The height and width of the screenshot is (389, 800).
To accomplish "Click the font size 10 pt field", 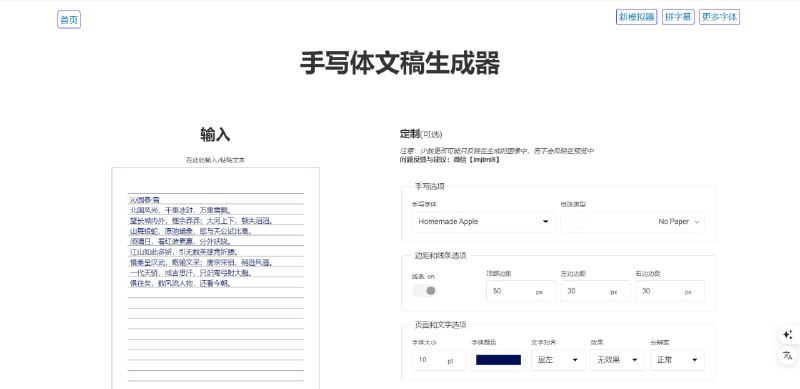I will [439, 360].
